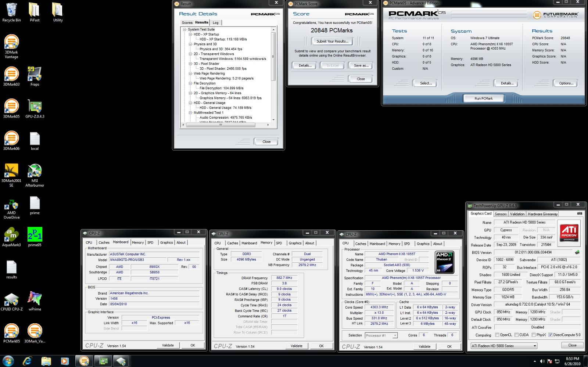
Task: Select the CPUID CPU-Z desktop shortcut
Action: (x=11, y=301)
